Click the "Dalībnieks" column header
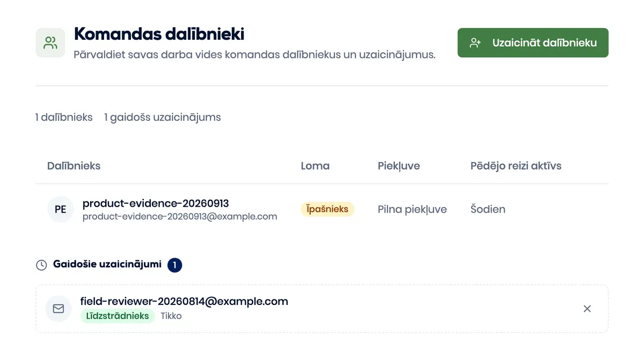 (x=74, y=166)
